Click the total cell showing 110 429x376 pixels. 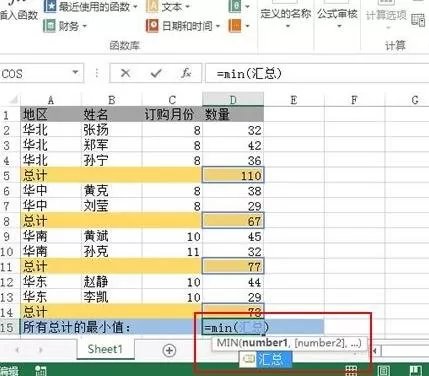point(233,175)
